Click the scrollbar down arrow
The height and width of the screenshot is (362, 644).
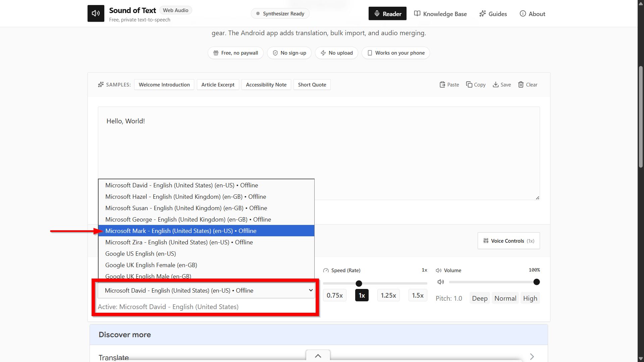pos(641,359)
